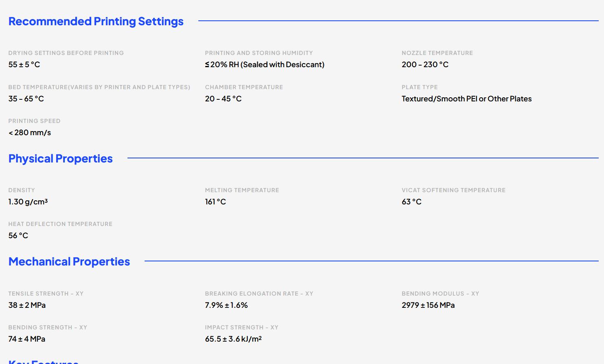This screenshot has width=604, height=364.
Task: Click the Textured/Smooth PEI plate type text
Action: [x=466, y=99]
